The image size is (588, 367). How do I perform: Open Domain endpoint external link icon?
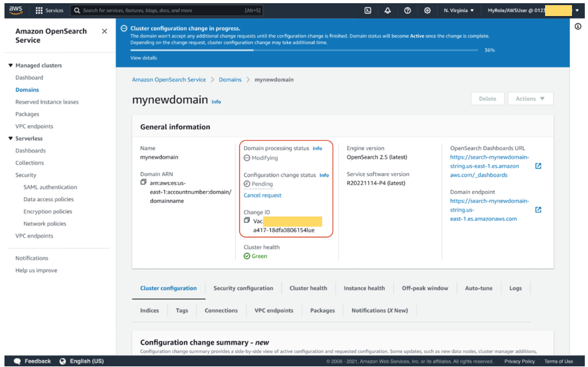[538, 210]
